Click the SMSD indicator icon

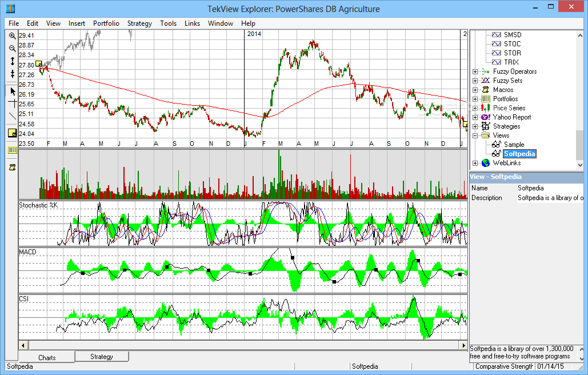[497, 34]
